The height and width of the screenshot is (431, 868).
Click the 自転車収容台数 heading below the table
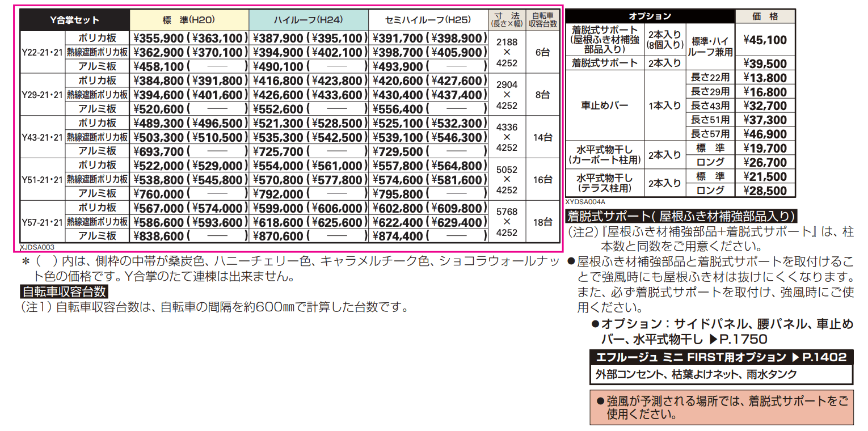[x=64, y=292]
